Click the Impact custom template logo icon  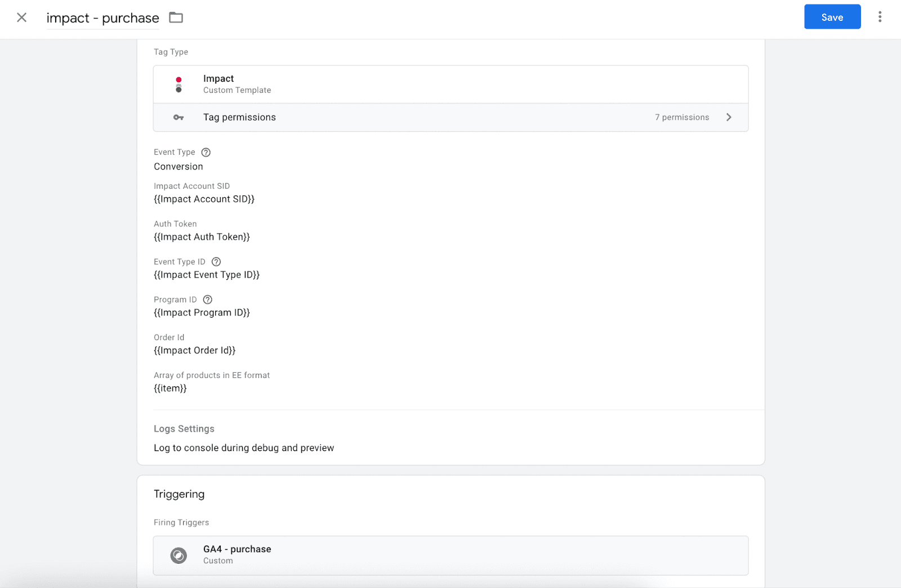179,83
